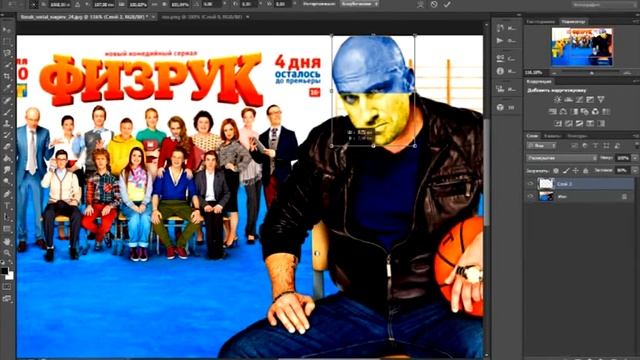The width and height of the screenshot is (640, 360).
Task: Close the first document tab
Action: [153, 17]
